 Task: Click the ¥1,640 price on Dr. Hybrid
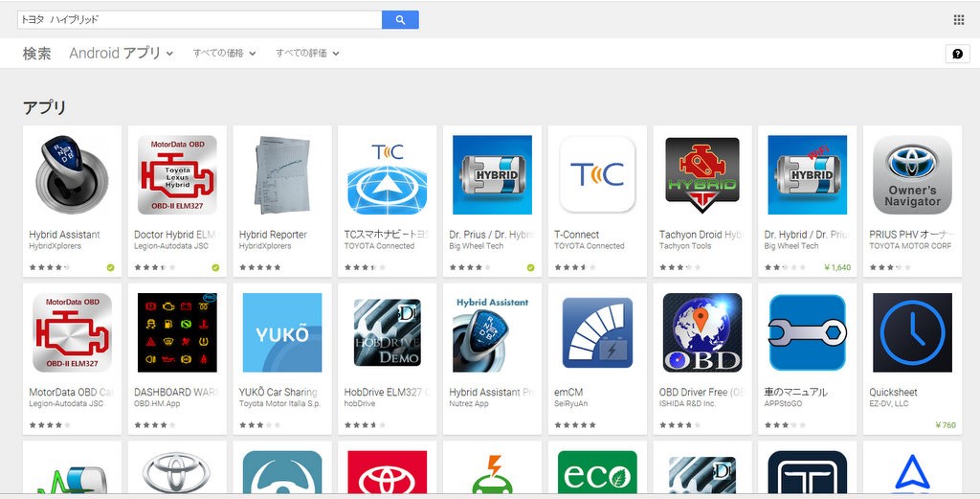point(837,267)
